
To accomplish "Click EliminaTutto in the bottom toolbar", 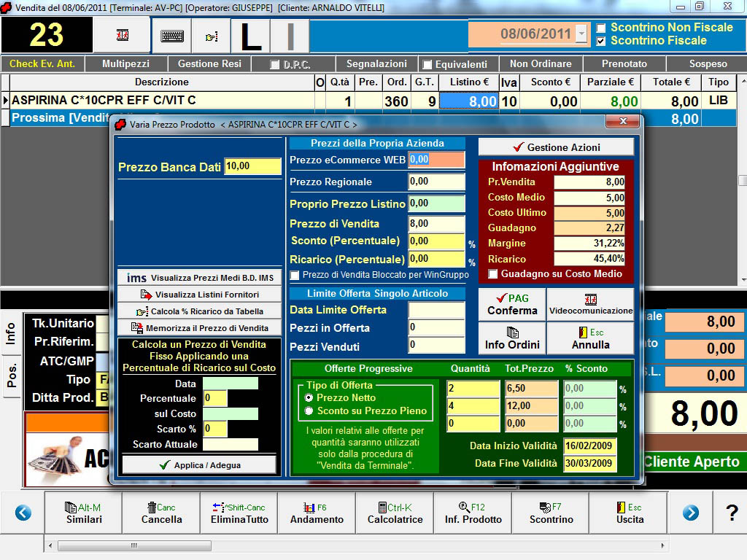I will pyautogui.click(x=239, y=513).
